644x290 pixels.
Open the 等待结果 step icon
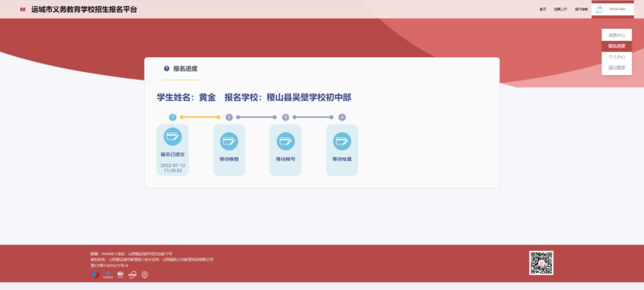[x=342, y=141]
